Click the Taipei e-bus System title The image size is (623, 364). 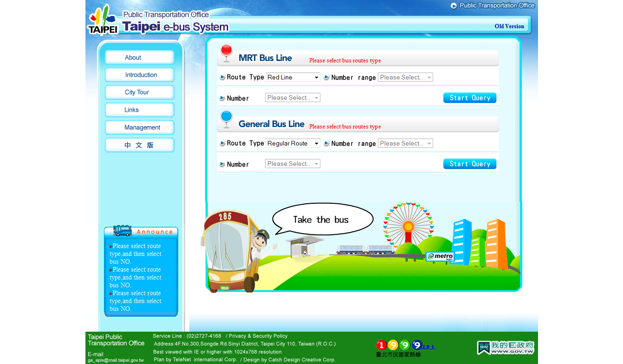point(175,27)
